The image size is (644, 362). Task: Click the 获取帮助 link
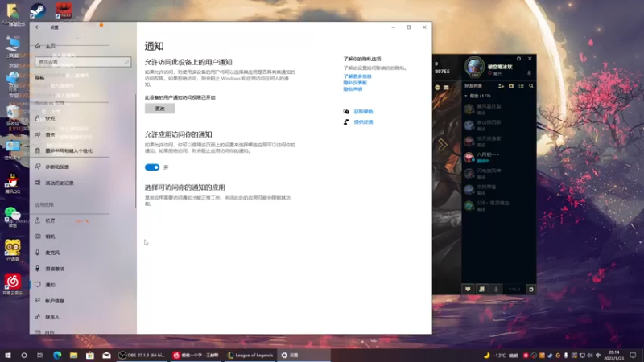coord(363,112)
